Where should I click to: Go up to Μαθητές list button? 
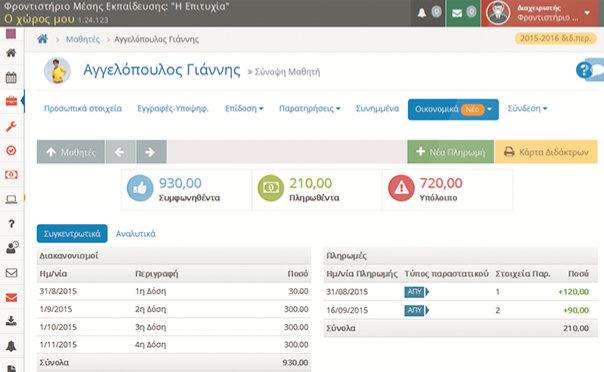pyautogui.click(x=71, y=152)
